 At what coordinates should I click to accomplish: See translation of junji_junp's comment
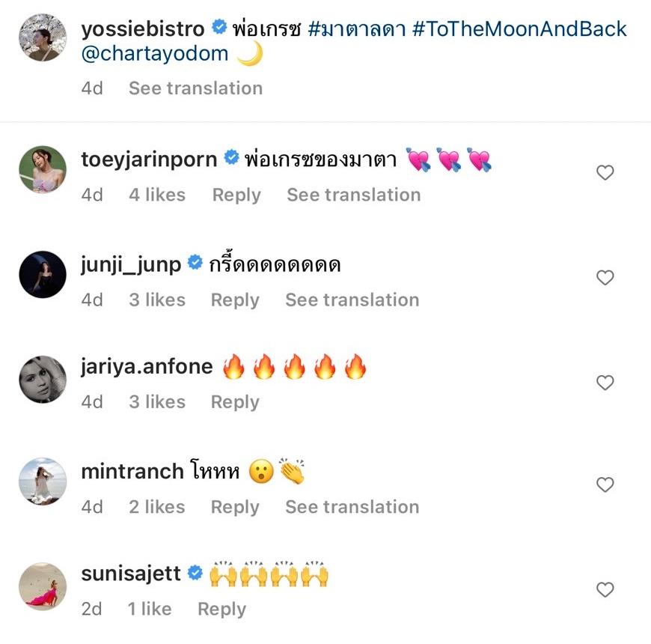(x=352, y=300)
